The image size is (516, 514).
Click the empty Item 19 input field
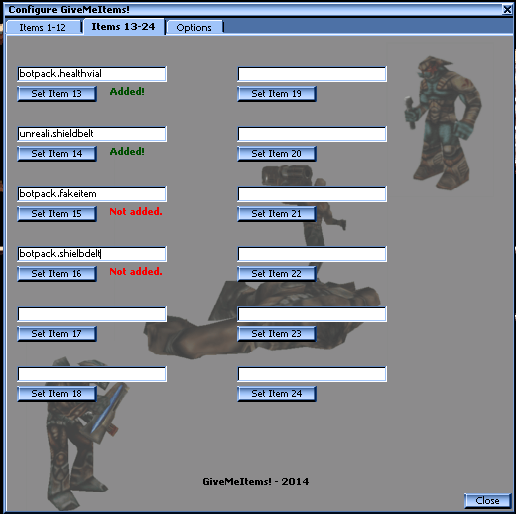(312, 74)
